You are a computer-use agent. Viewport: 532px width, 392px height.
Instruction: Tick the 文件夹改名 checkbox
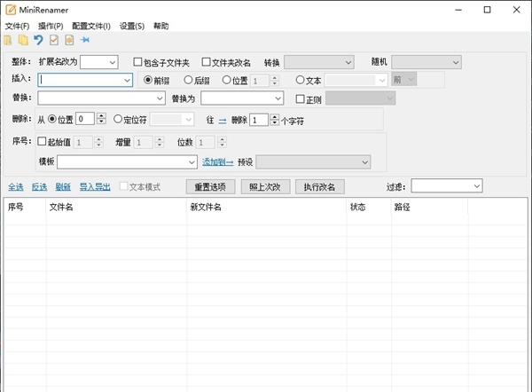tap(207, 63)
